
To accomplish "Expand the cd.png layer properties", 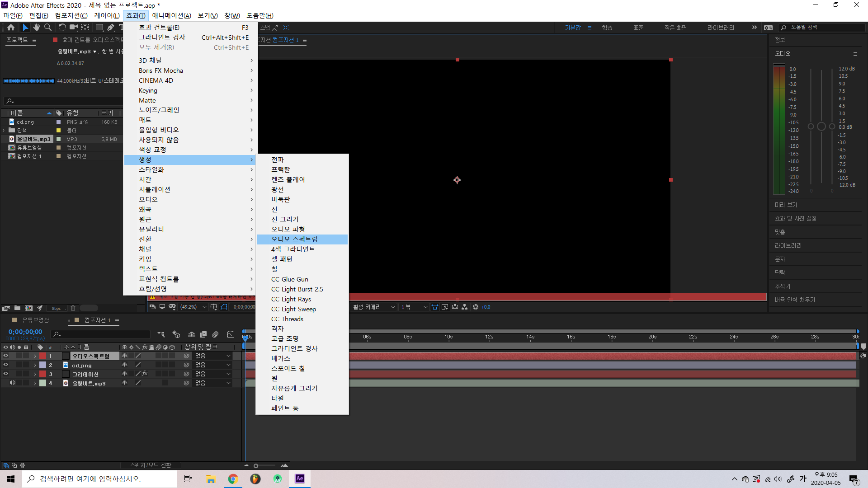I will pos(35,365).
